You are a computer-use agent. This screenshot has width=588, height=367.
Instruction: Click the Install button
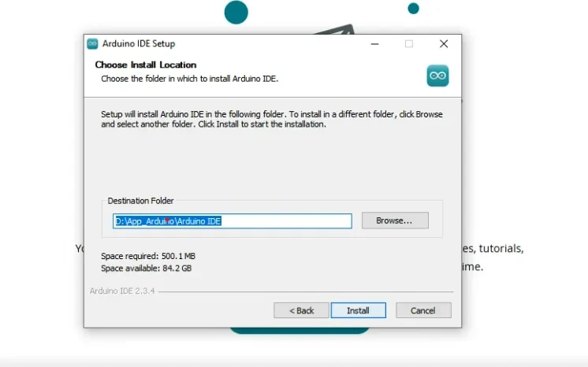(x=358, y=310)
